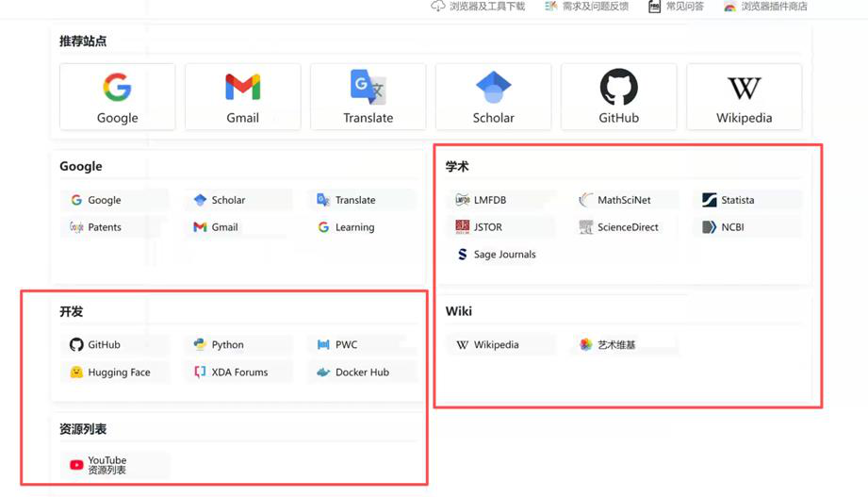Click the cloud download icon in top bar
Screen dimensions: 868x497
438,6
